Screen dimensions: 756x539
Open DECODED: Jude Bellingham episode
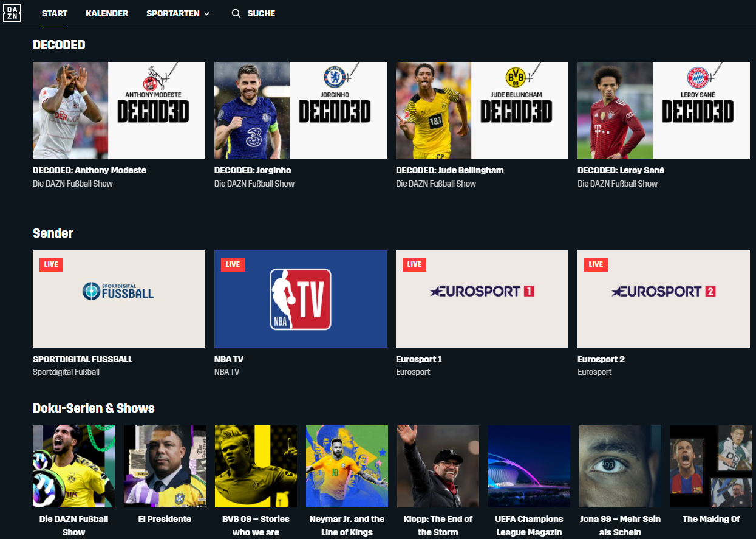click(482, 110)
